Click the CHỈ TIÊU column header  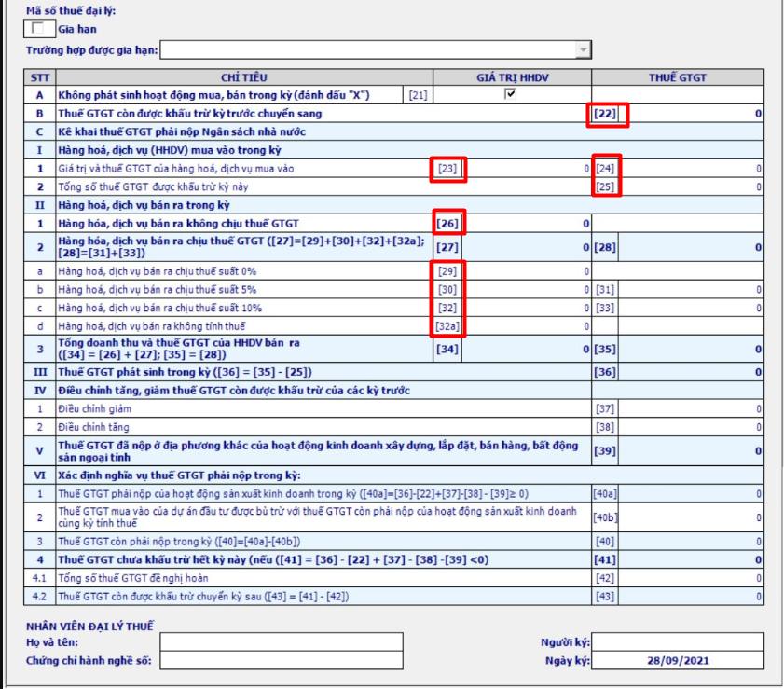(x=244, y=77)
